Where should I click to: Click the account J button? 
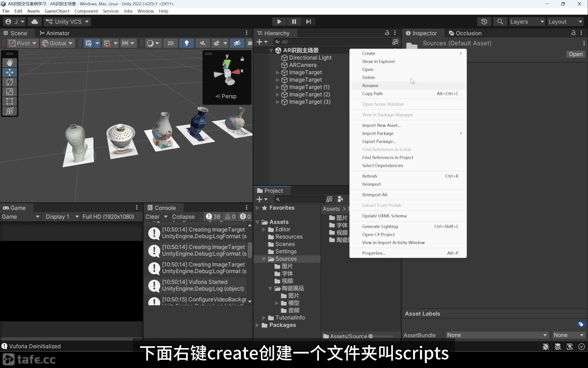point(14,22)
